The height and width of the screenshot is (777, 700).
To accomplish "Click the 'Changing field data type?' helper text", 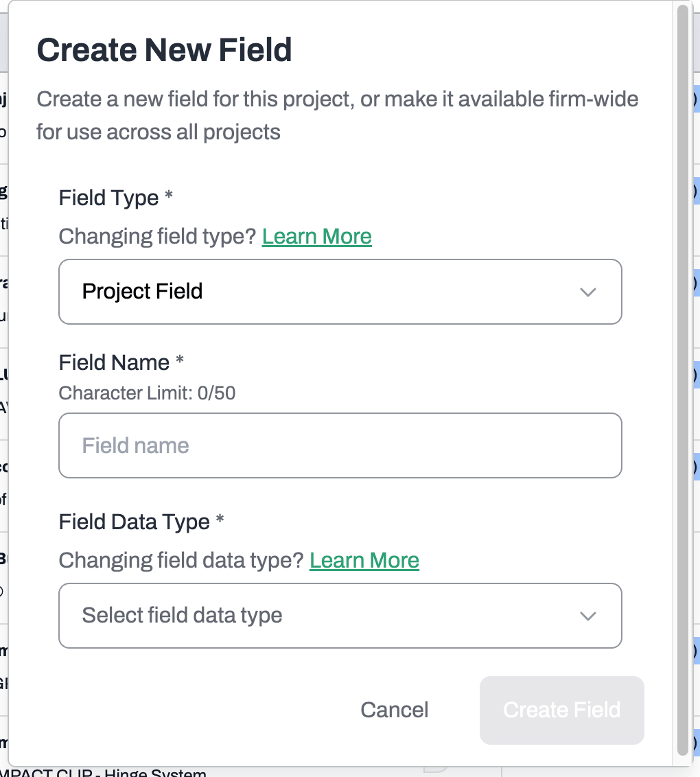I will click(181, 561).
